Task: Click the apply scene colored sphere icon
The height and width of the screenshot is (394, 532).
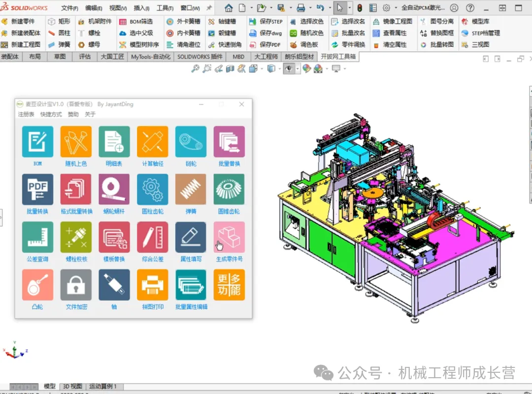Action: pyautogui.click(x=318, y=69)
